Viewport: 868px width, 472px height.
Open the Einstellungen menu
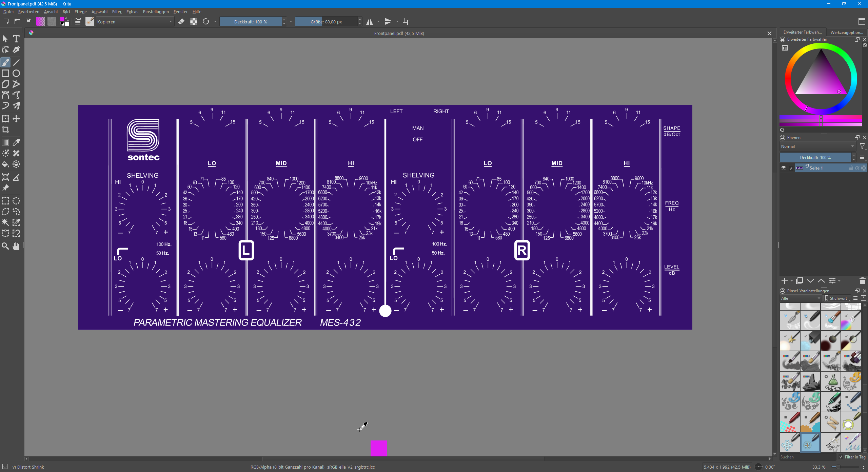[156, 12]
